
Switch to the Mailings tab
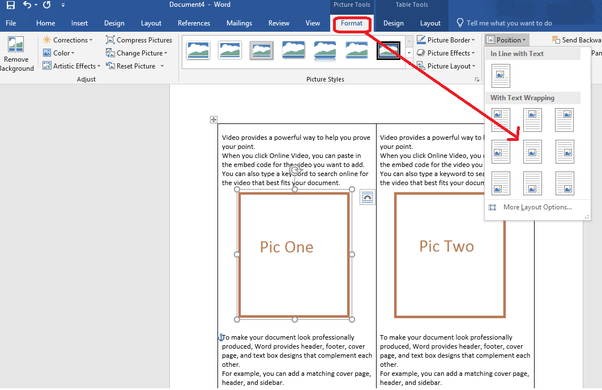coord(239,23)
